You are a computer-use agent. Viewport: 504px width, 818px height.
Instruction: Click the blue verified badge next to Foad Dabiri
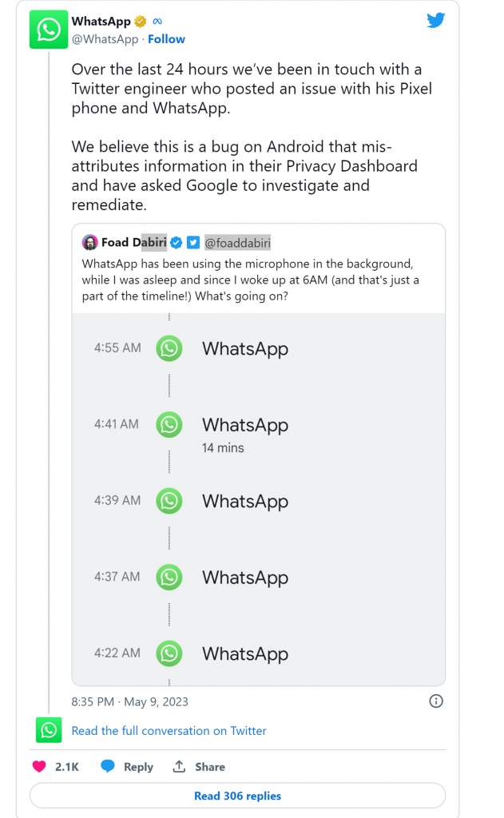[177, 242]
